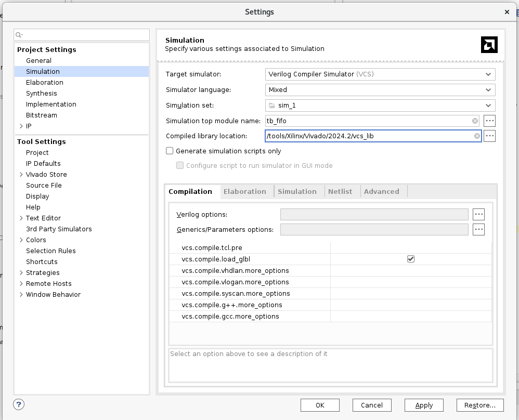Open the Target simulator dropdown

pos(380,74)
